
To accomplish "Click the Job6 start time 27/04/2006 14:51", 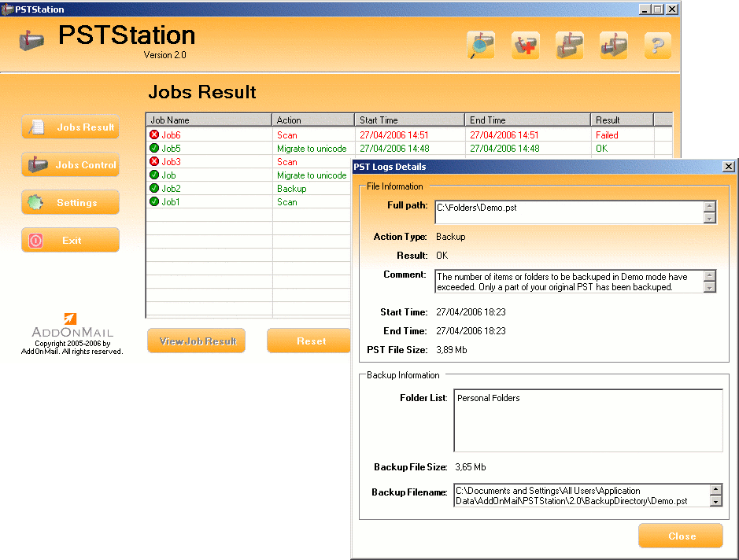I will [394, 135].
